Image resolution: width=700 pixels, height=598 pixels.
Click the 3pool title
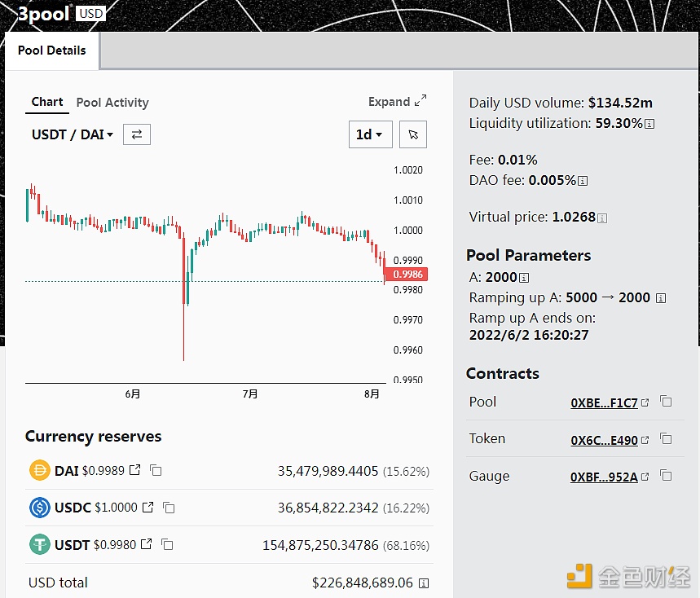click(44, 14)
